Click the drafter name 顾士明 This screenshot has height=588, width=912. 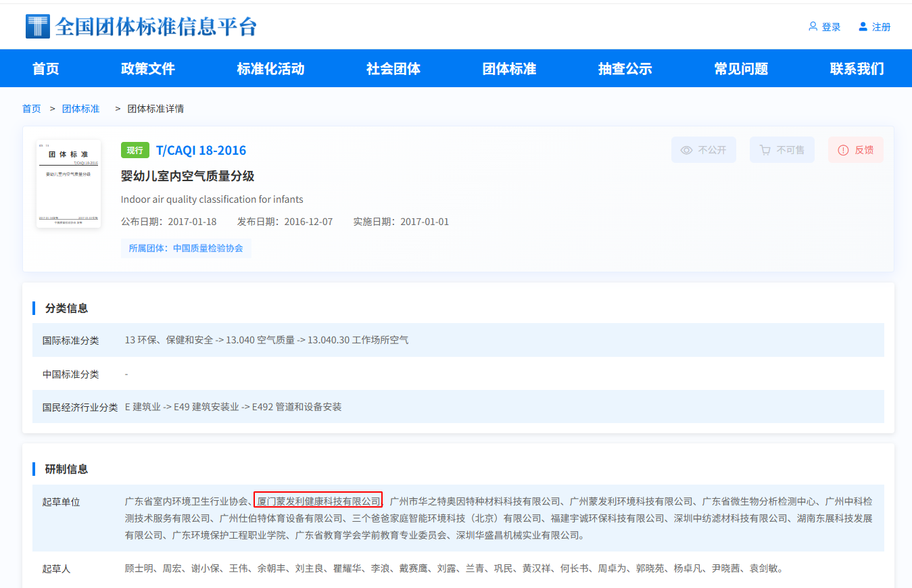click(139, 568)
